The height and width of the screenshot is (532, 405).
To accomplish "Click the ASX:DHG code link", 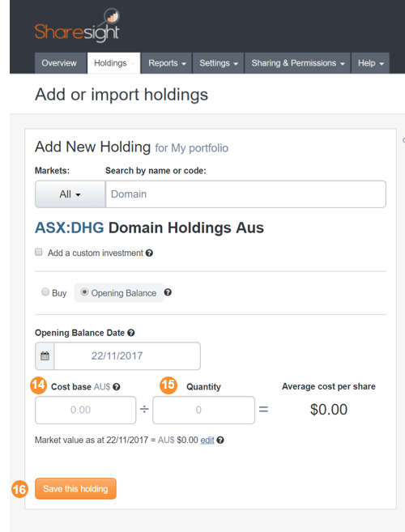I will [70, 228].
